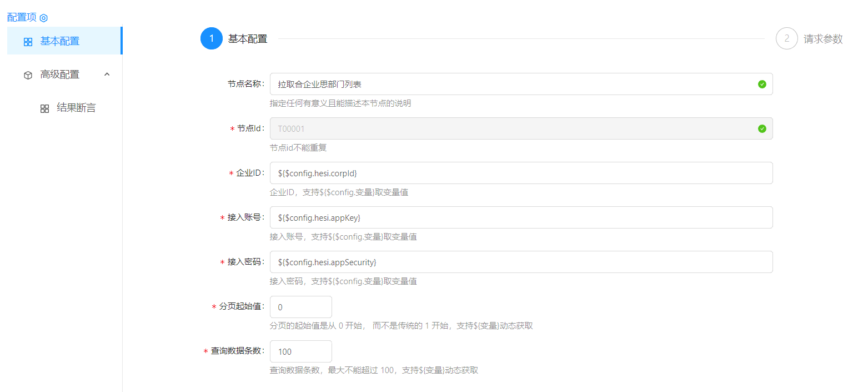Expand the 高级配置 menu group
The image size is (868, 392).
[x=59, y=75]
